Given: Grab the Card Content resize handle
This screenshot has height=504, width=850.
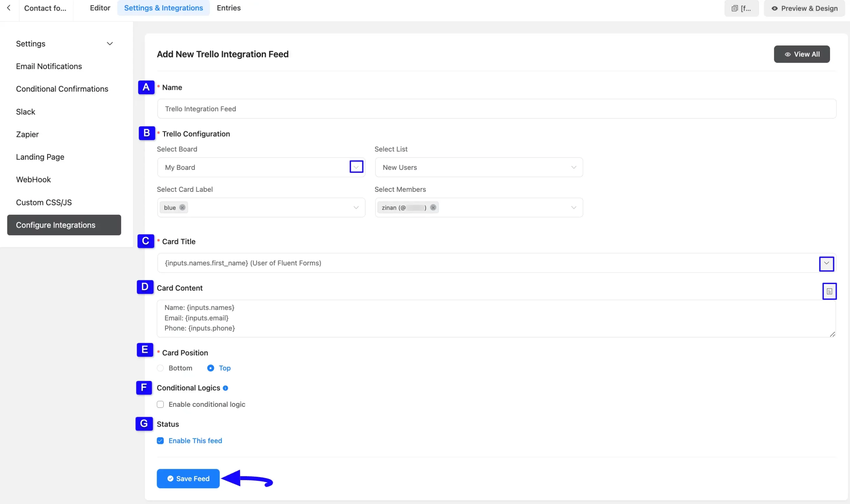Looking at the screenshot, I should [x=832, y=334].
